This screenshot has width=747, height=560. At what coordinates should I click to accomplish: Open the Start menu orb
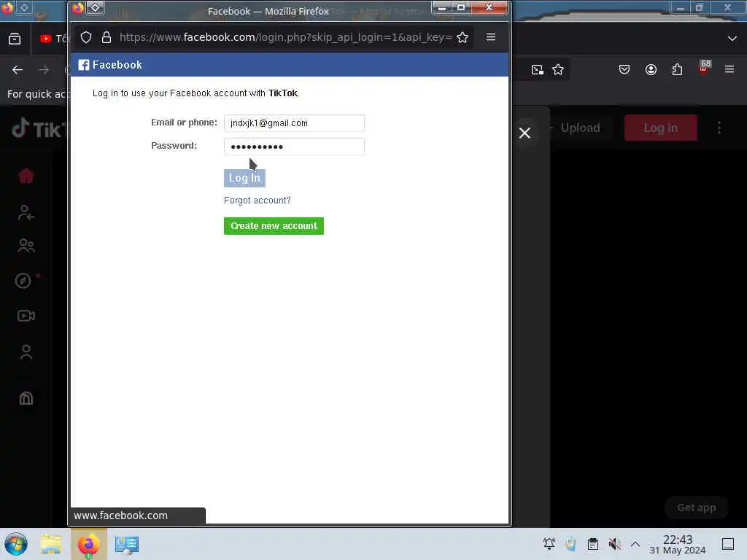tap(16, 544)
